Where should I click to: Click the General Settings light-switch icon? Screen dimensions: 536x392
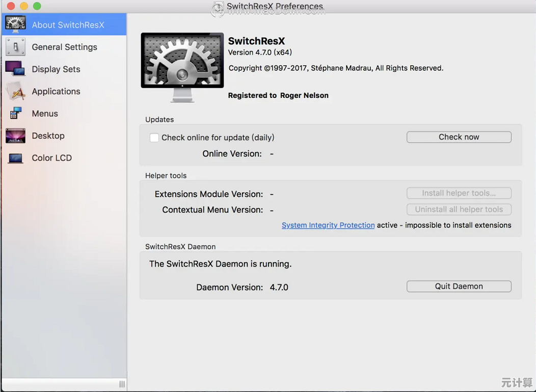tap(15, 47)
